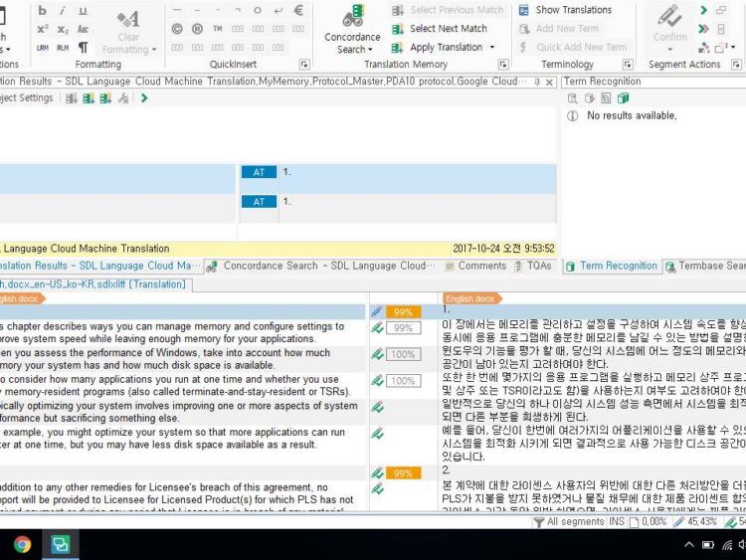Switch to the Term Recognition tab

tap(612, 266)
